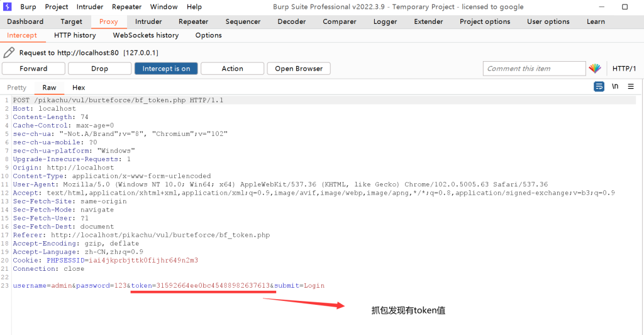Click the HTTP/1 protocol label
This screenshot has height=335, width=644.
point(624,69)
